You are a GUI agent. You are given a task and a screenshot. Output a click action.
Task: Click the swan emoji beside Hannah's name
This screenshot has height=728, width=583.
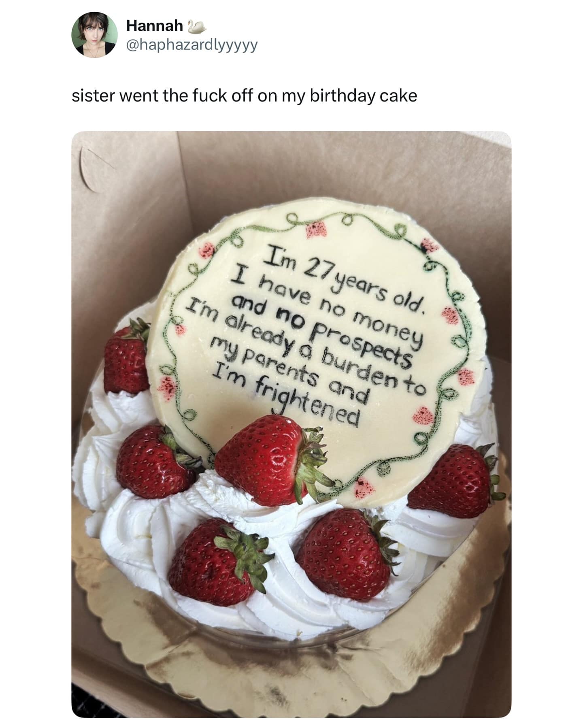click(197, 26)
